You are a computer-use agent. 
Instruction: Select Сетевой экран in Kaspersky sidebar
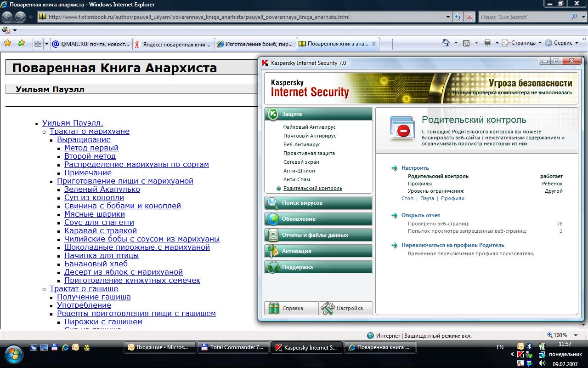click(301, 162)
